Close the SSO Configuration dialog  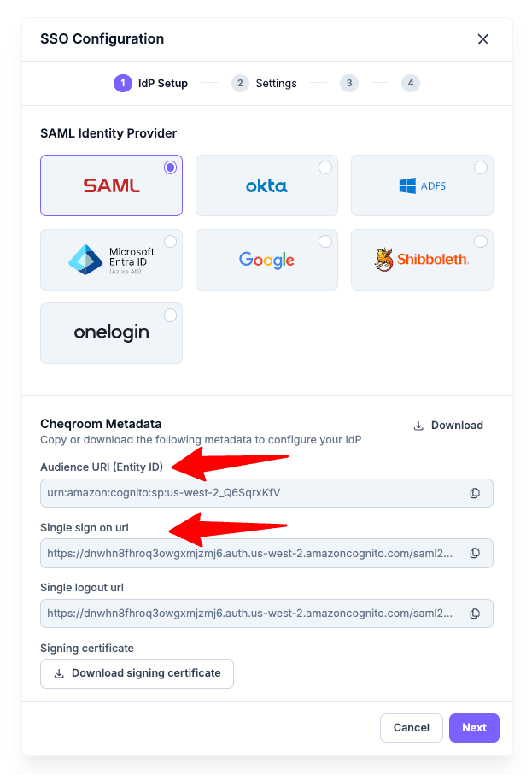coord(483,39)
